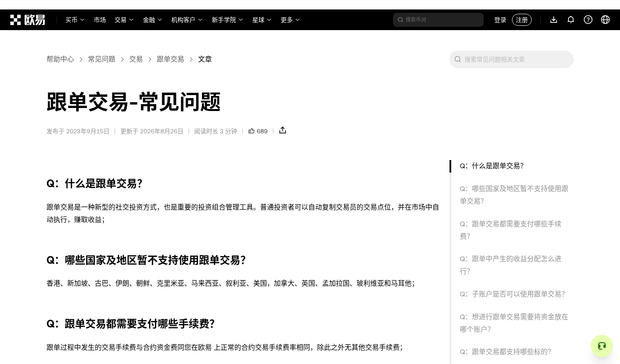Click the share article icon
This screenshot has height=364, width=620.
pos(282,130)
